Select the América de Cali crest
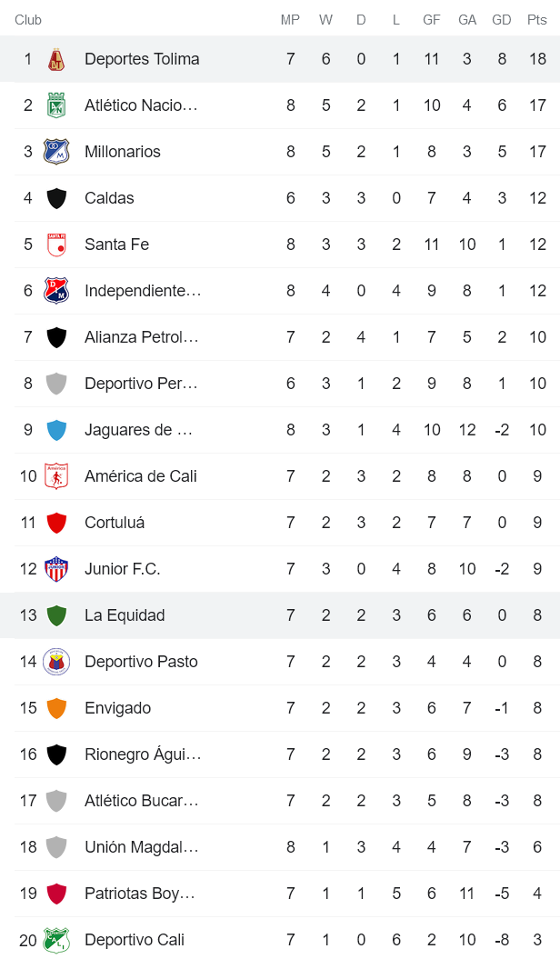560x969 pixels. (55, 475)
